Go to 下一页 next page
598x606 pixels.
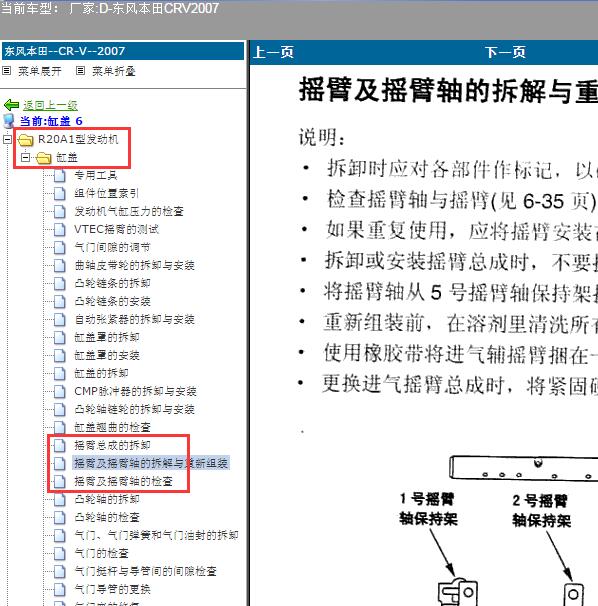pyautogui.click(x=506, y=52)
